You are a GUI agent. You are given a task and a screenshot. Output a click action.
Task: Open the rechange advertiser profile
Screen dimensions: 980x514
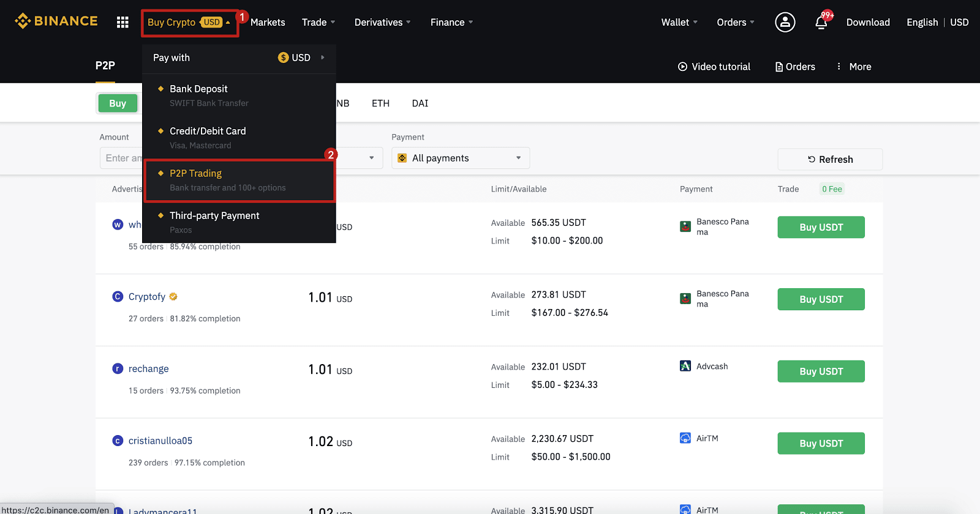click(x=148, y=369)
